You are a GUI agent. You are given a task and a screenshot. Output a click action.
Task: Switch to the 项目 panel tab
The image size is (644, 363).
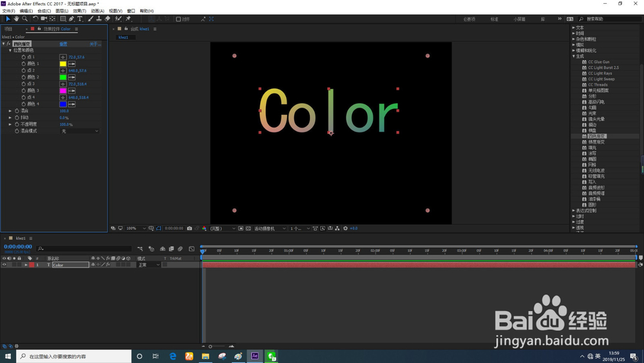coord(8,29)
